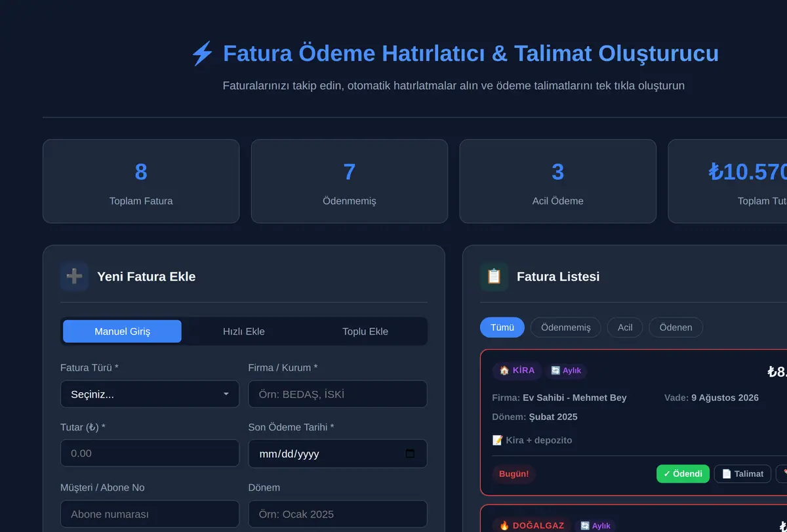This screenshot has height=532, width=787.
Task: Click the Aylık recurrence badge on the KİRA card
Action: click(566, 371)
